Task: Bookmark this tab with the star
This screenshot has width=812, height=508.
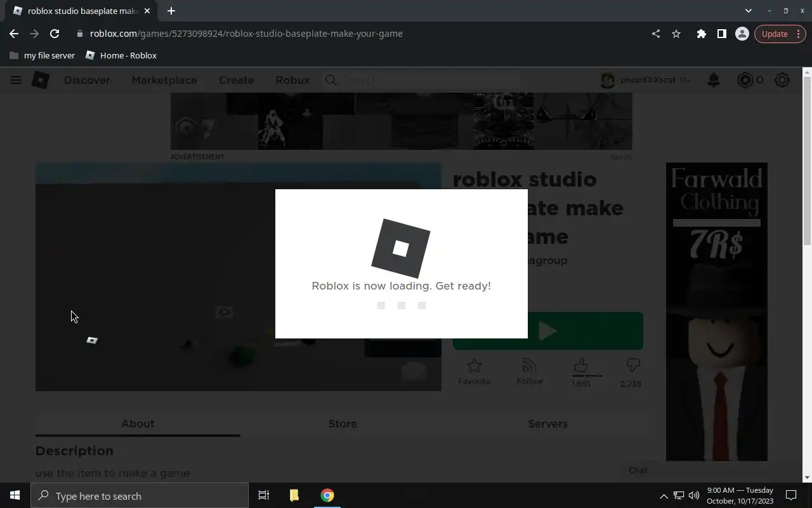Action: [676, 34]
